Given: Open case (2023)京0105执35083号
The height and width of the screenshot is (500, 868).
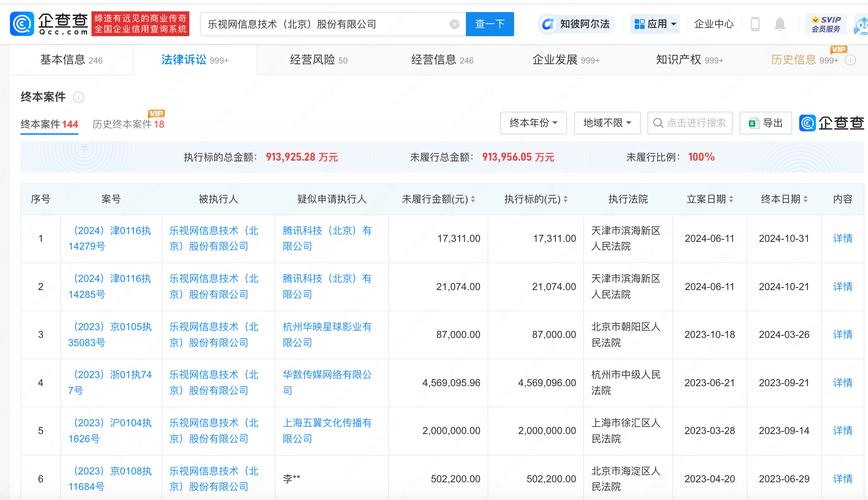Looking at the screenshot, I should tap(110, 335).
